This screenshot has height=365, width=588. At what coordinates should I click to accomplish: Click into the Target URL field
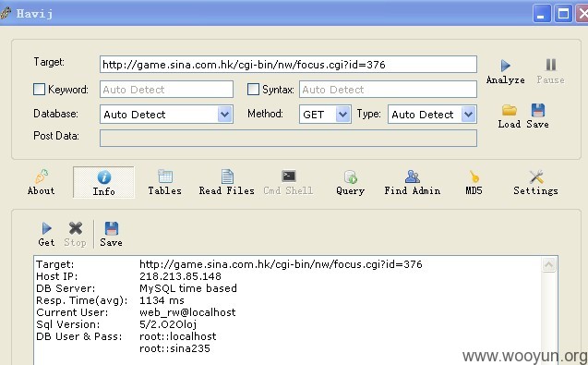(288, 65)
